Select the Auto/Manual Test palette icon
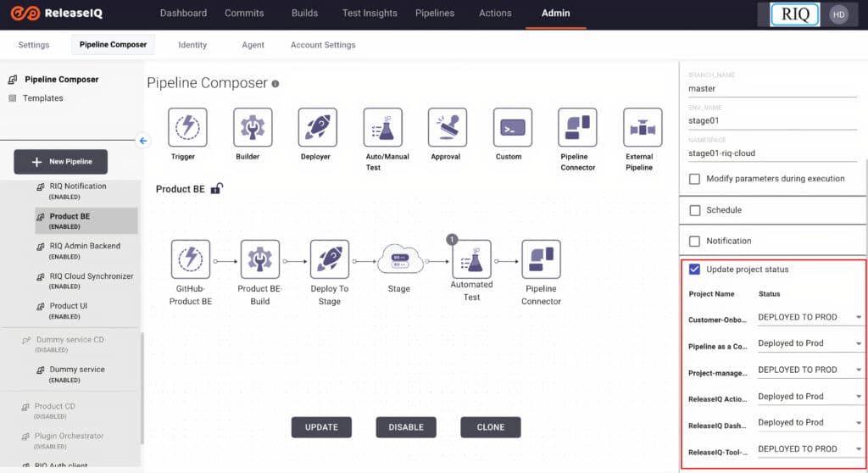 click(382, 127)
